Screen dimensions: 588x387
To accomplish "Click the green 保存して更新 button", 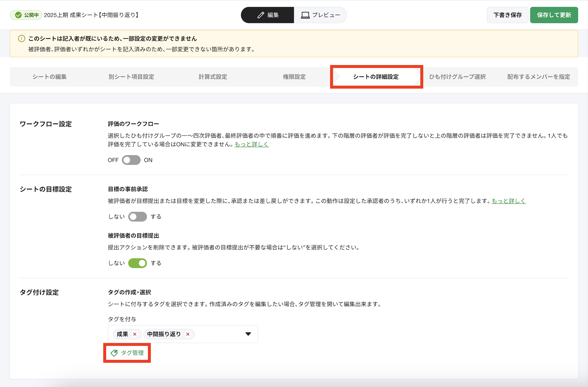I will pyautogui.click(x=554, y=15).
